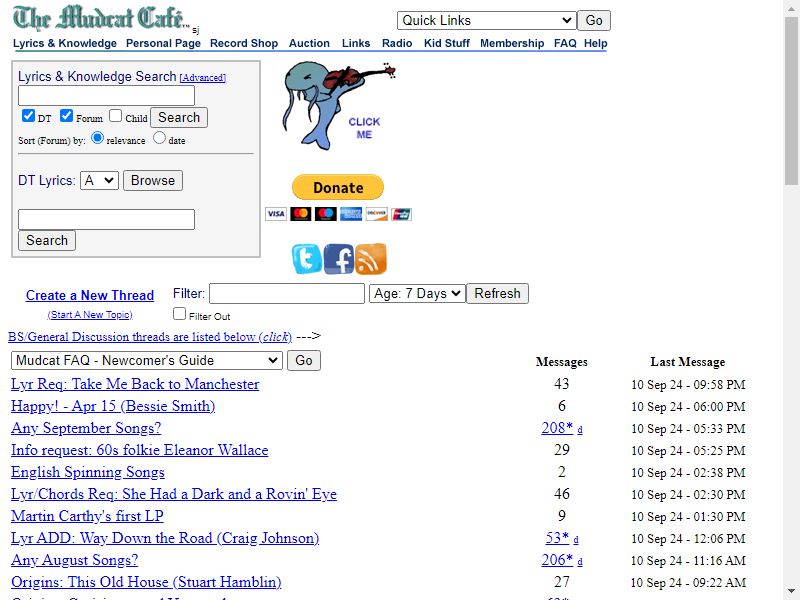Open thread Take Me Back to Manchester
The height and width of the screenshot is (600, 800).
tap(135, 384)
